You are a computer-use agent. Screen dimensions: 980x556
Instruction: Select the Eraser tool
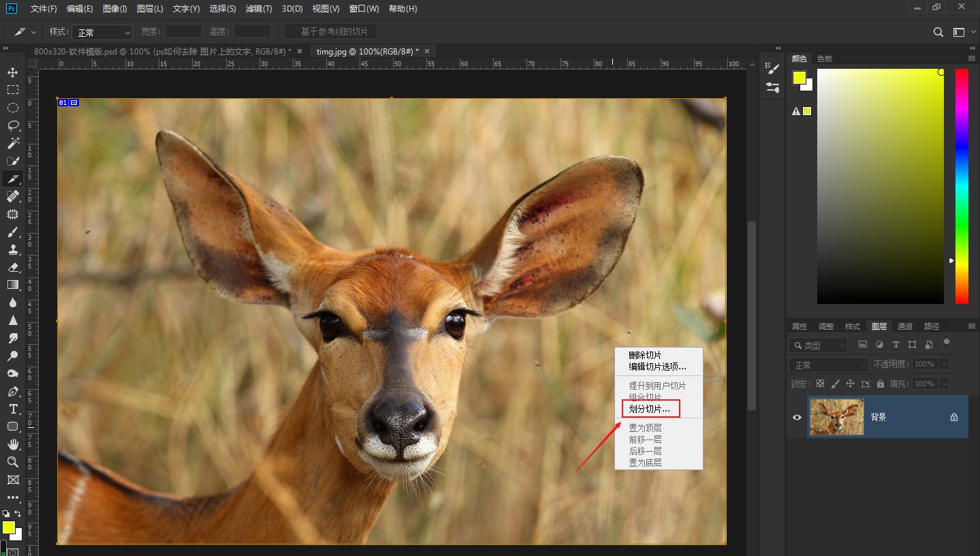point(13,267)
